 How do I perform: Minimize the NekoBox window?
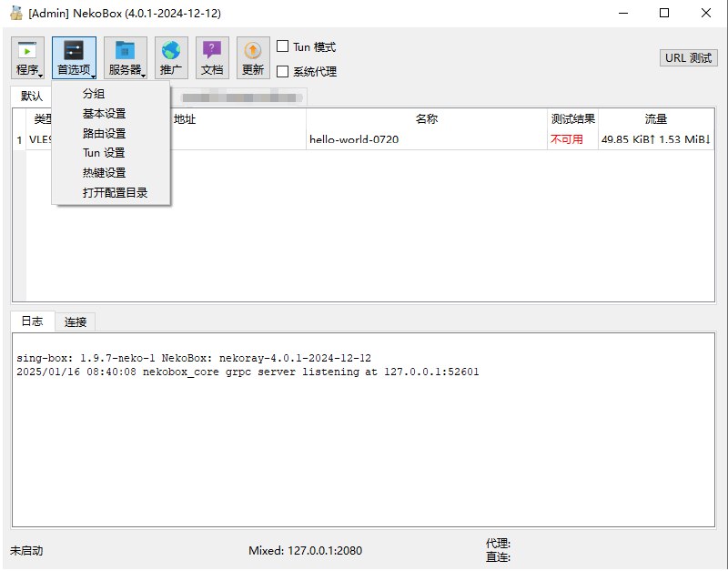[x=623, y=13]
